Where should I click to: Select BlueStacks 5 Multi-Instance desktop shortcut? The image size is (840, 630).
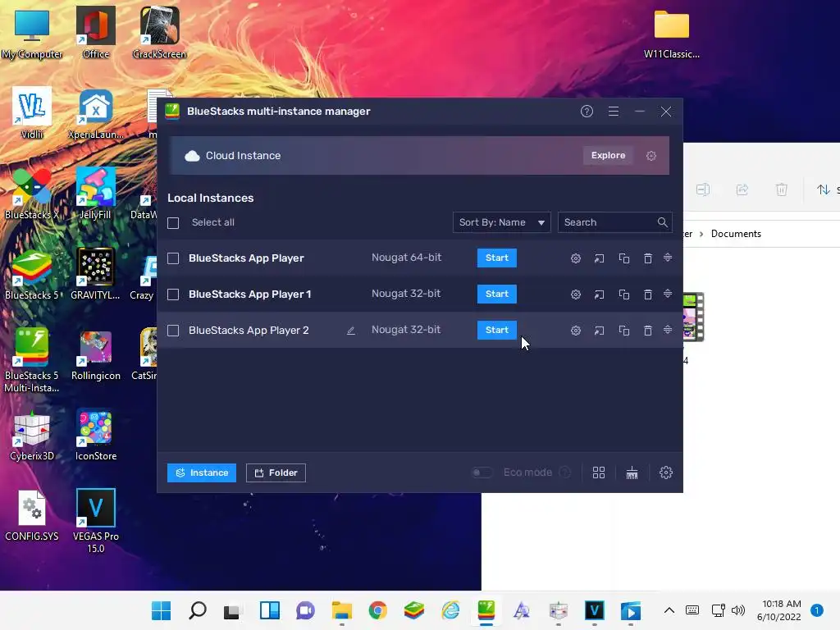click(32, 359)
